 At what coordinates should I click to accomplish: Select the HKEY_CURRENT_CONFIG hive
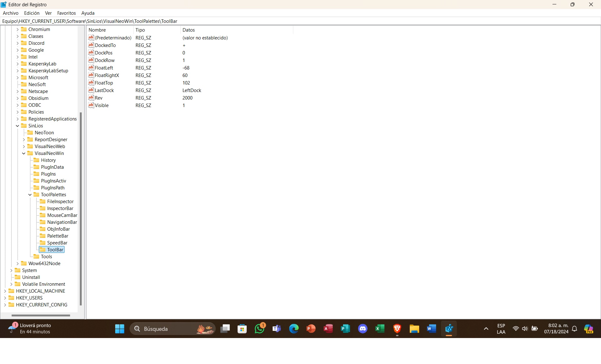(x=42, y=305)
